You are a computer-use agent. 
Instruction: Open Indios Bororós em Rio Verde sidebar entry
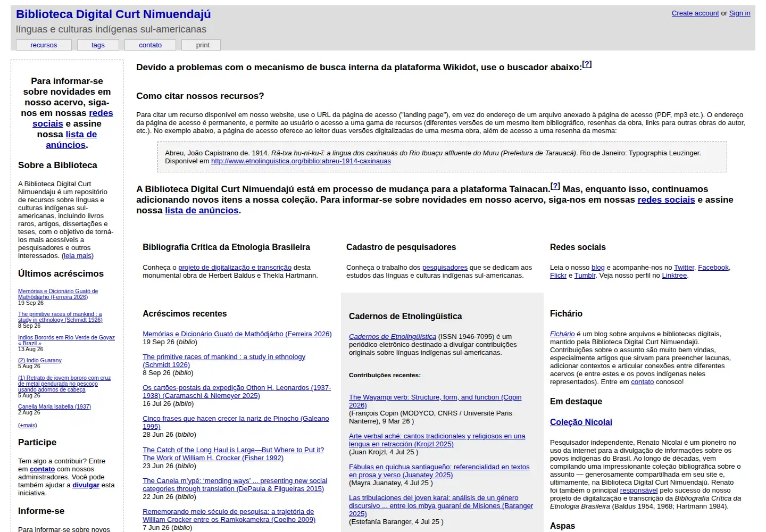click(x=66, y=340)
